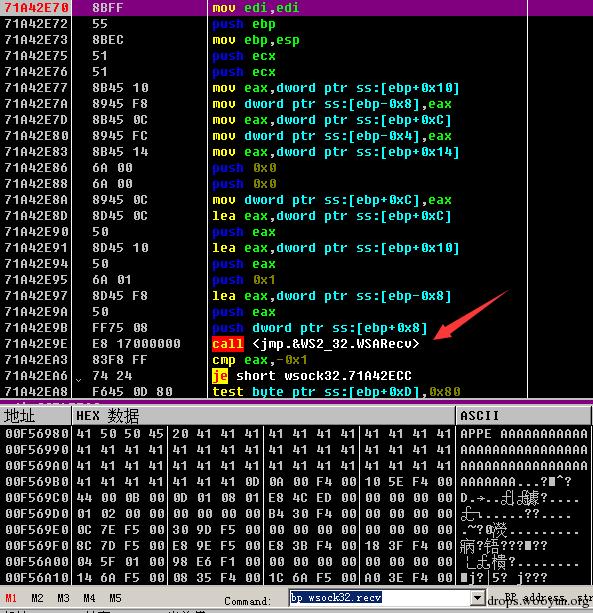Activate the M5 memory bookmark
This screenshot has height=613, width=593.
[x=115, y=598]
